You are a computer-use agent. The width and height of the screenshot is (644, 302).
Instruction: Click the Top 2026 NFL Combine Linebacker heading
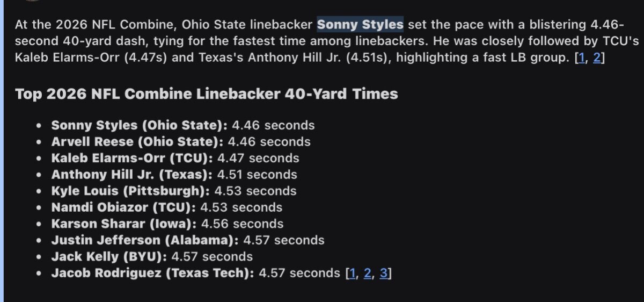[x=207, y=94]
